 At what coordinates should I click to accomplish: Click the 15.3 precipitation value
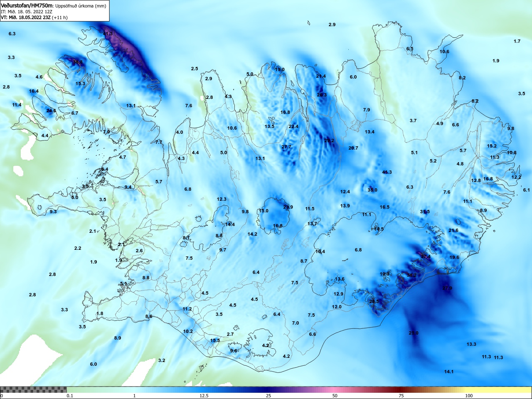click(80, 84)
